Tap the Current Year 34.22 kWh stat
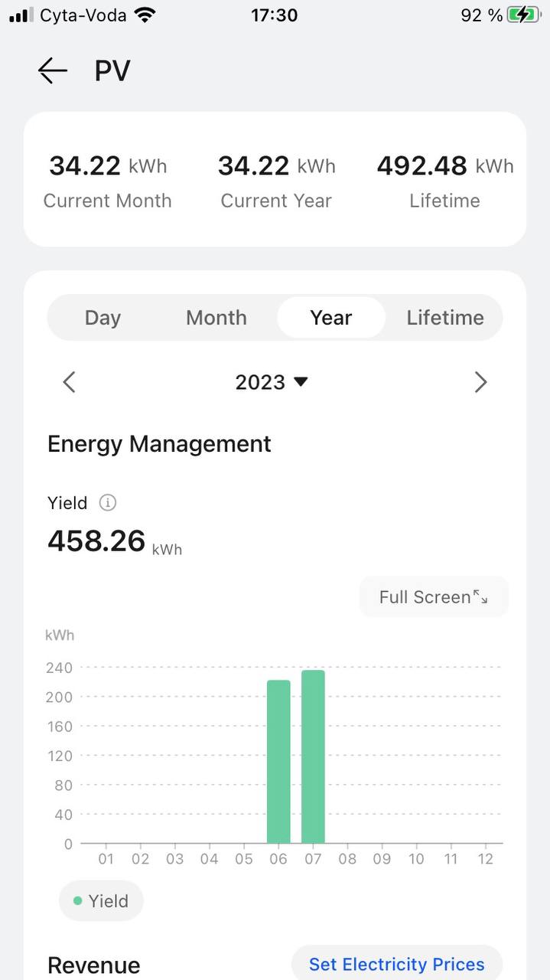Screen dimensions: 550x980 click(x=276, y=180)
